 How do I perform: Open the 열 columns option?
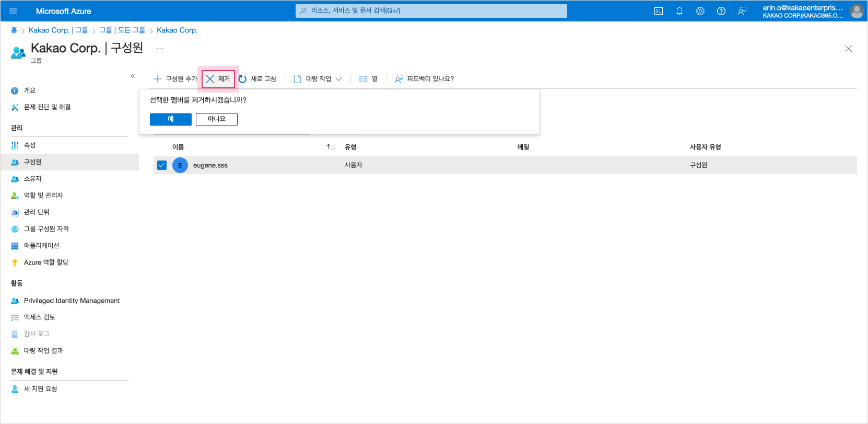[x=368, y=79]
